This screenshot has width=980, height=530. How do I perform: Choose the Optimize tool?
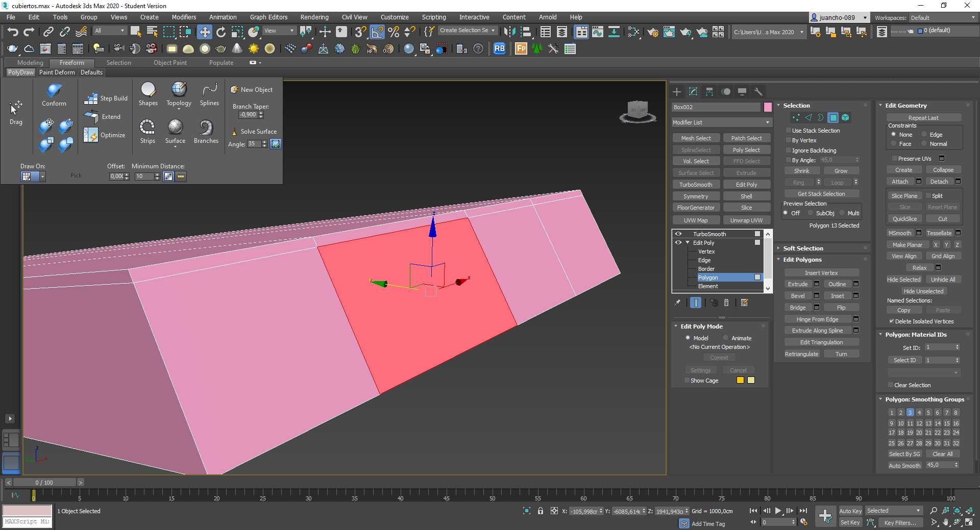pos(105,135)
